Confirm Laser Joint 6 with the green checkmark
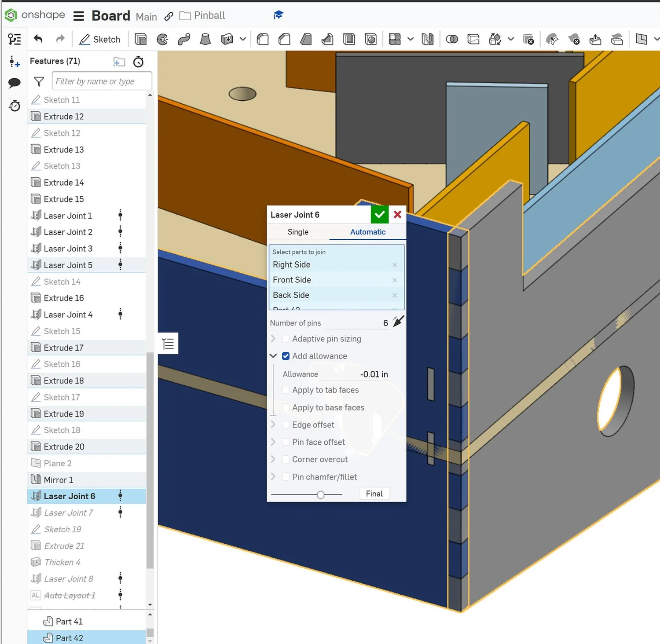 (379, 215)
